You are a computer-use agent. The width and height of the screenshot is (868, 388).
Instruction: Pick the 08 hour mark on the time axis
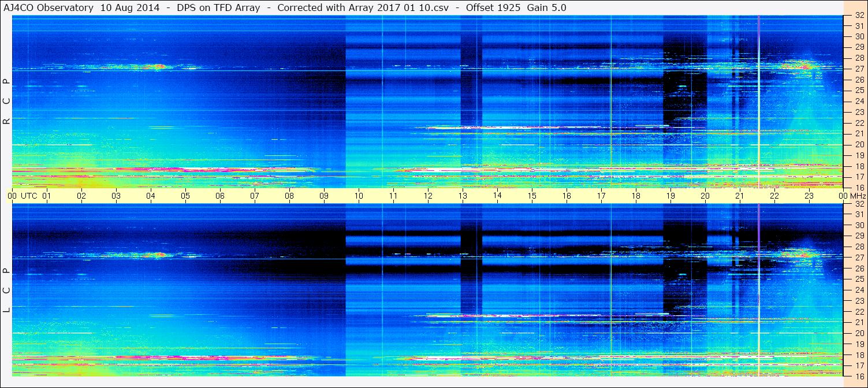[x=289, y=196]
